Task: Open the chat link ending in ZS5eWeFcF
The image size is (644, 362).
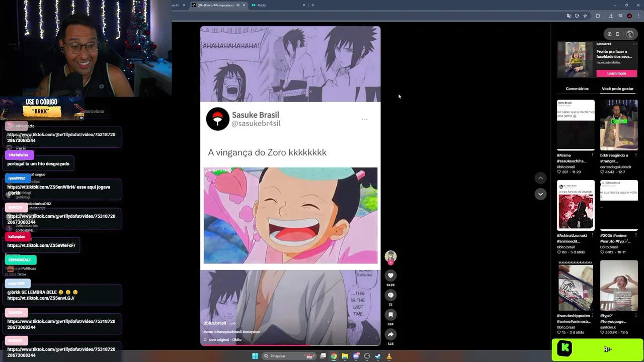Action: 41,245
